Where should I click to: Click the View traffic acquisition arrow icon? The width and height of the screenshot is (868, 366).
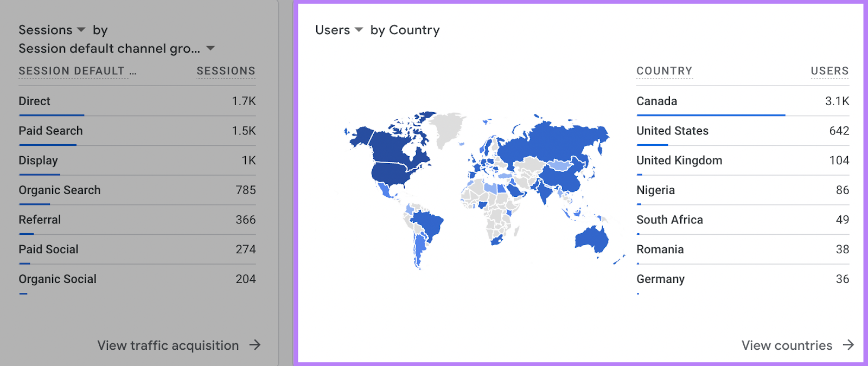pyautogui.click(x=255, y=345)
